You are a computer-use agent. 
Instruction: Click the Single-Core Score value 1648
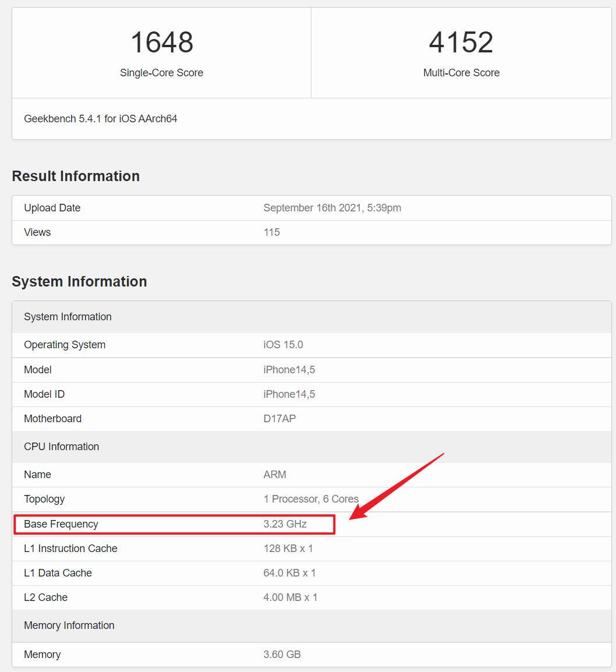click(x=161, y=41)
